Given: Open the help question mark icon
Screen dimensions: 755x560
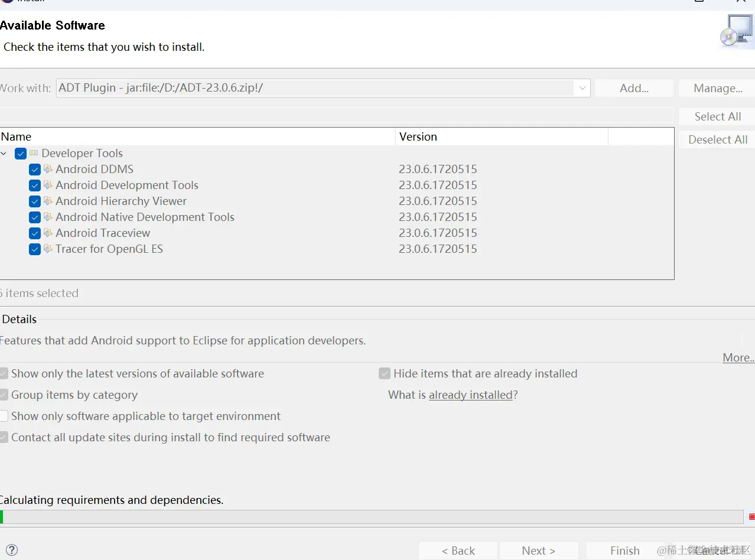Looking at the screenshot, I should click(x=11, y=551).
